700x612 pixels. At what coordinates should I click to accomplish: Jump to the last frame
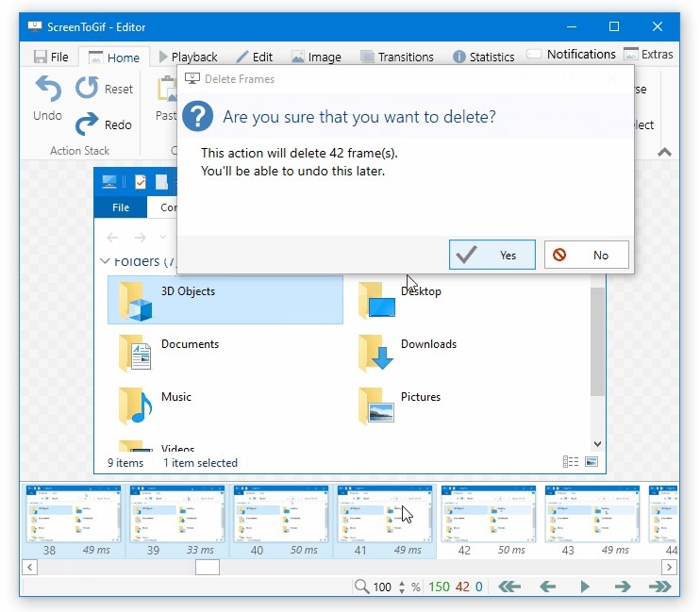click(659, 587)
